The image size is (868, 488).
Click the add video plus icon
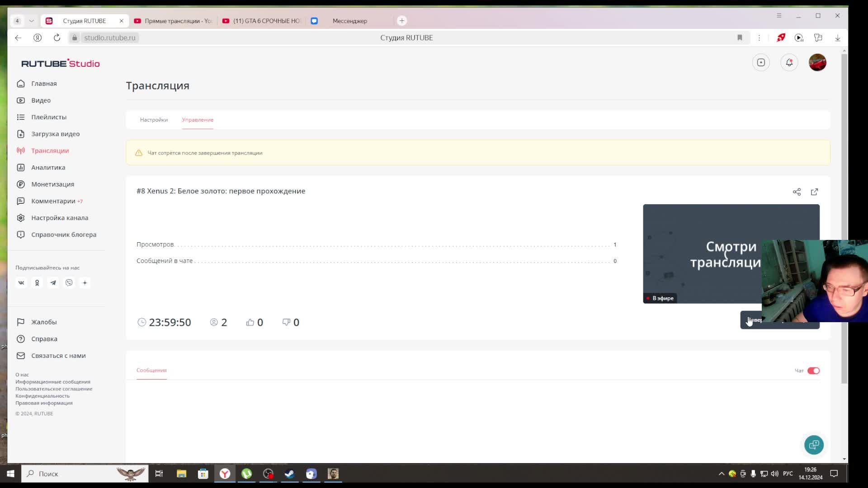(x=761, y=63)
